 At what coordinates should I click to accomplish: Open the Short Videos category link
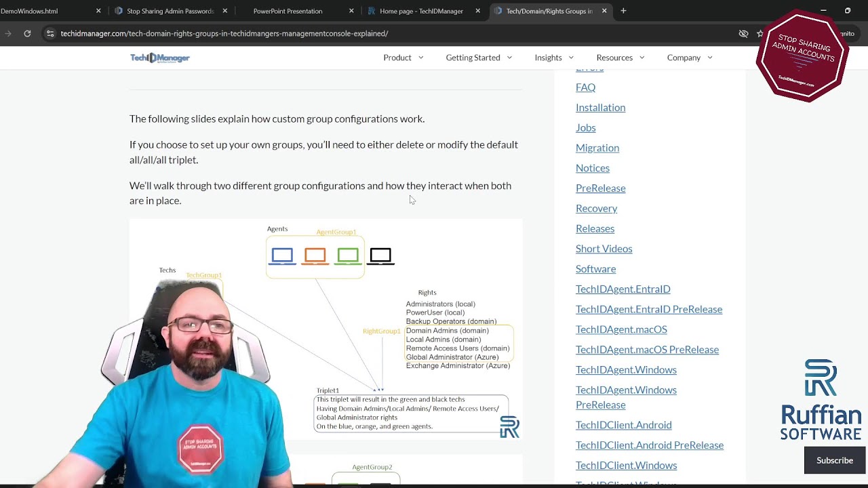tap(604, 249)
